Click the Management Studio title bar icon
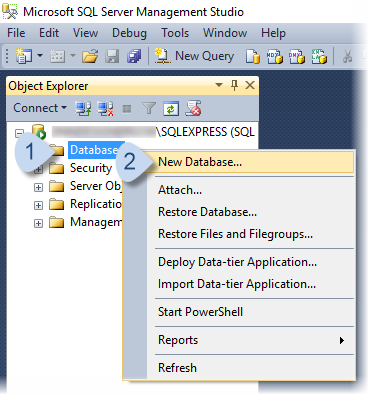 click(x=10, y=12)
